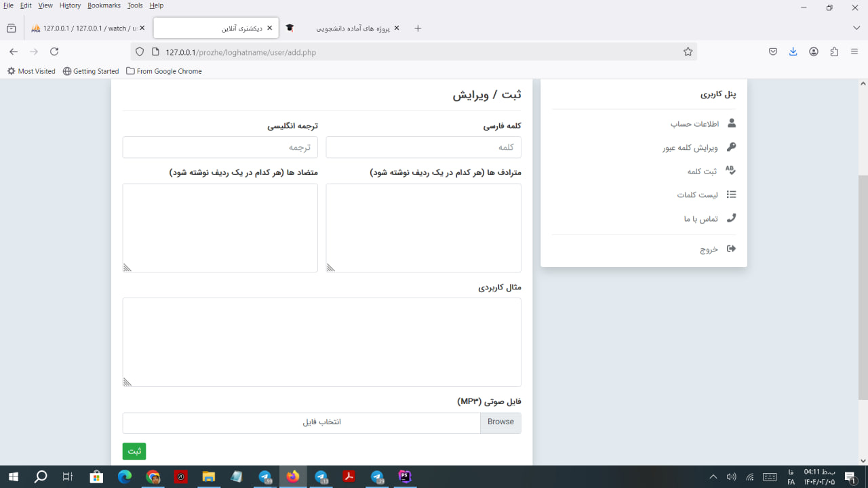Open Adobe Acrobat from the taskbar
This screenshot has height=488, width=868.
[x=349, y=476]
